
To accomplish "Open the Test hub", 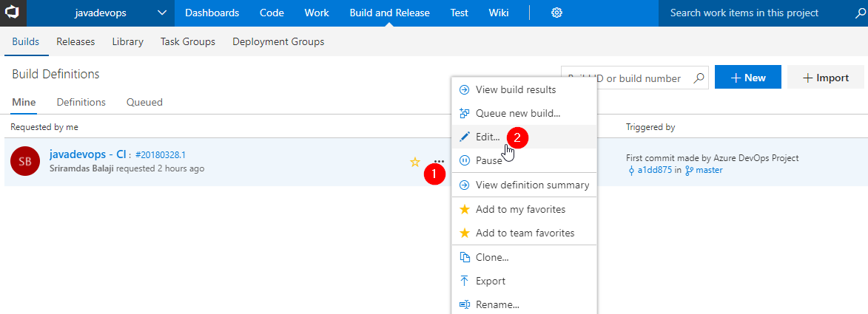I will (459, 13).
